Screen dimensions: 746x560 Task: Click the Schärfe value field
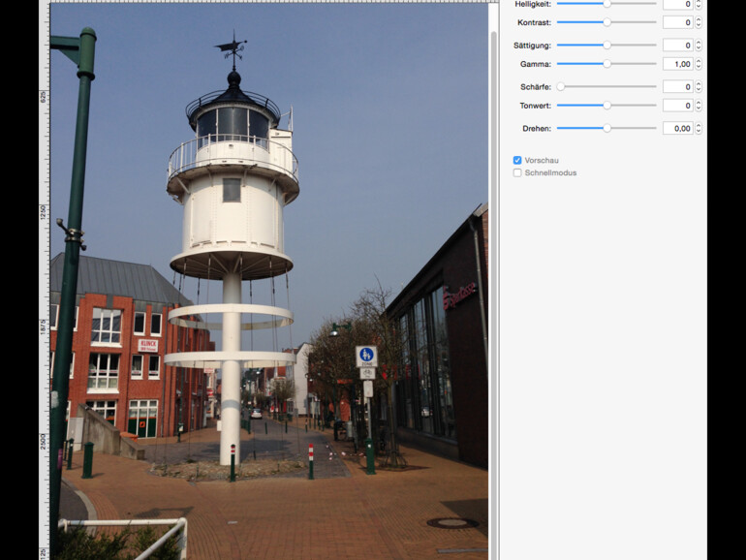[677, 86]
